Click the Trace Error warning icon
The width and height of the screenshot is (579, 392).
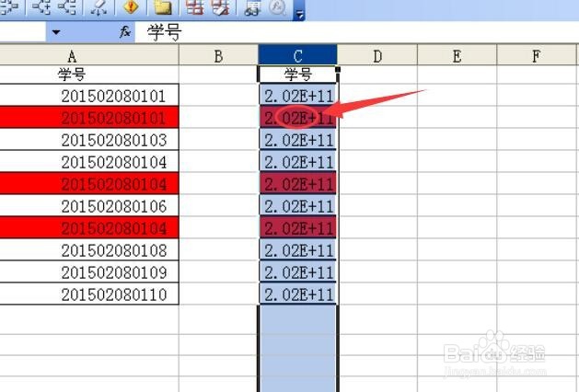pos(131,7)
